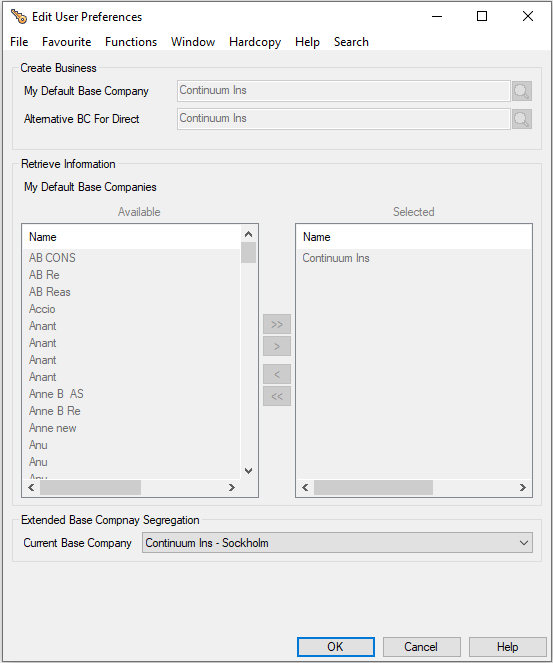Viewport: 553px width, 663px height.
Task: Remove highlighted company from Selected (<)
Action: pos(277,374)
